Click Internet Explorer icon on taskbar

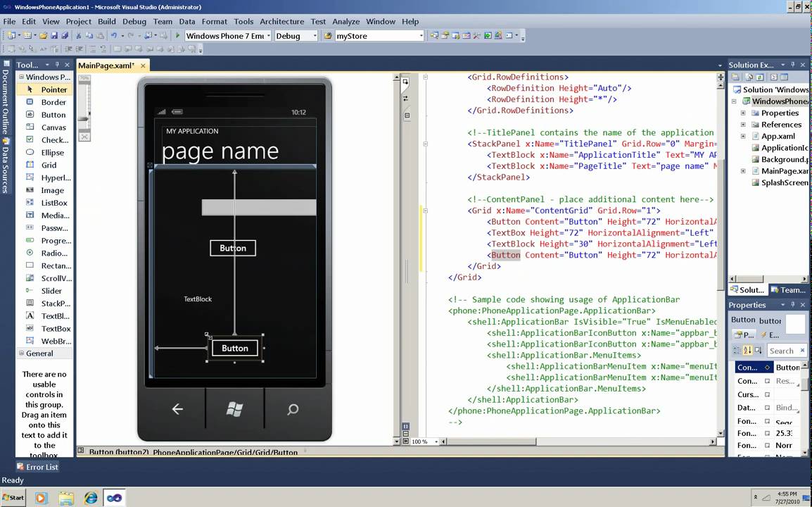91,498
